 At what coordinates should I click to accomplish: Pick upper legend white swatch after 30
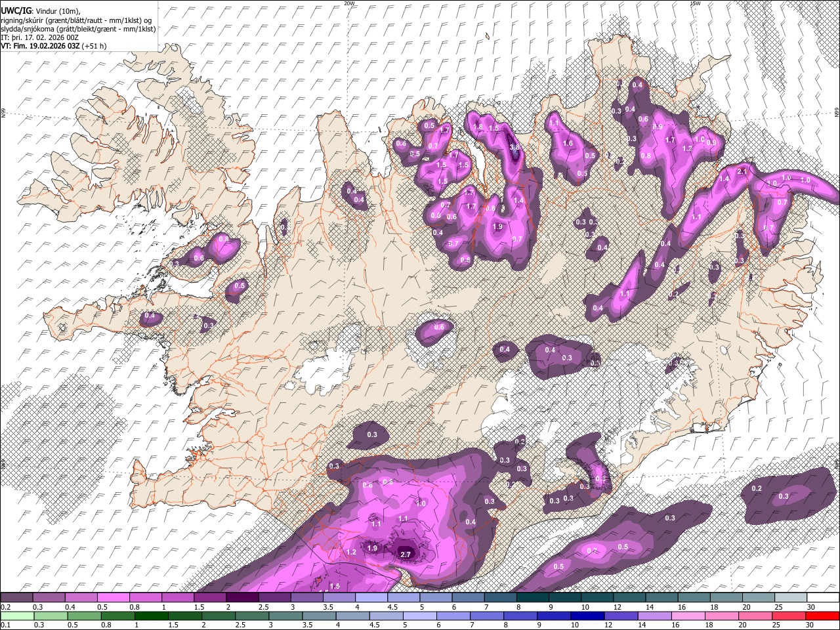[822, 598]
